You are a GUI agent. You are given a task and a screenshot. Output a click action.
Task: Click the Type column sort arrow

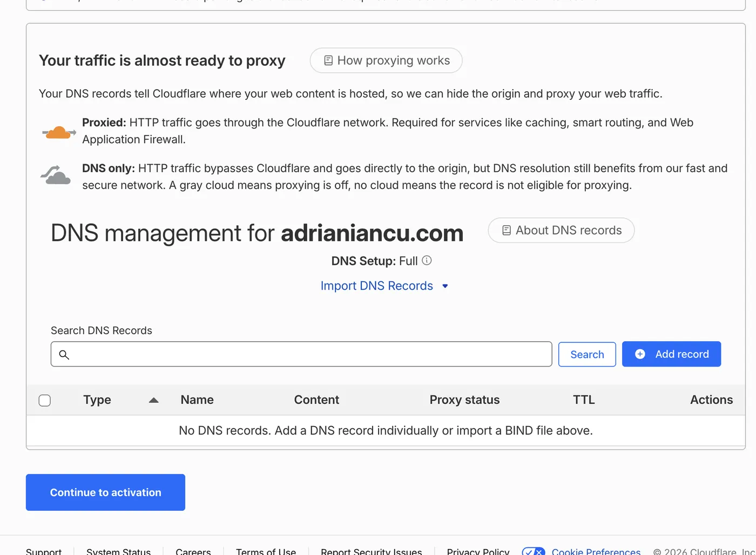pyautogui.click(x=153, y=400)
